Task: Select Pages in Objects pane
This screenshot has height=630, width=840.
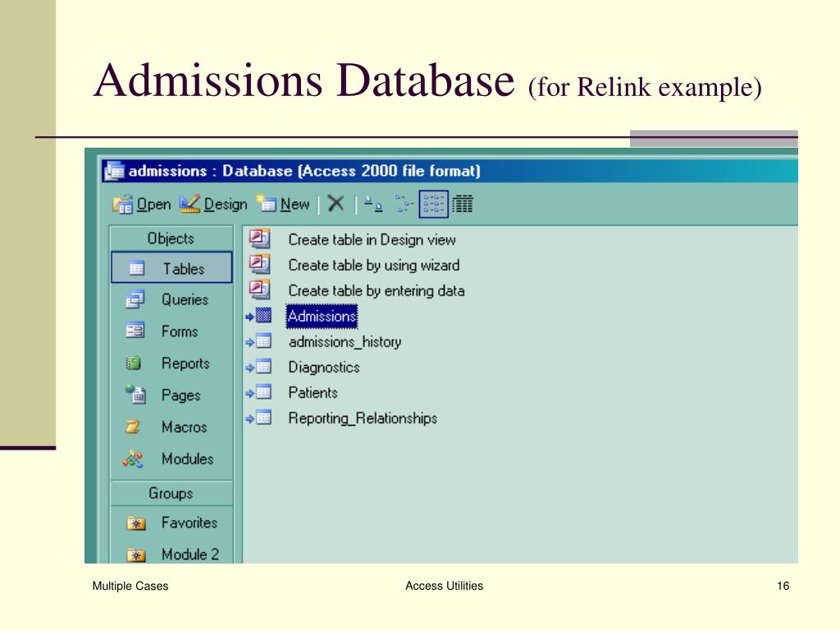Action: (171, 395)
